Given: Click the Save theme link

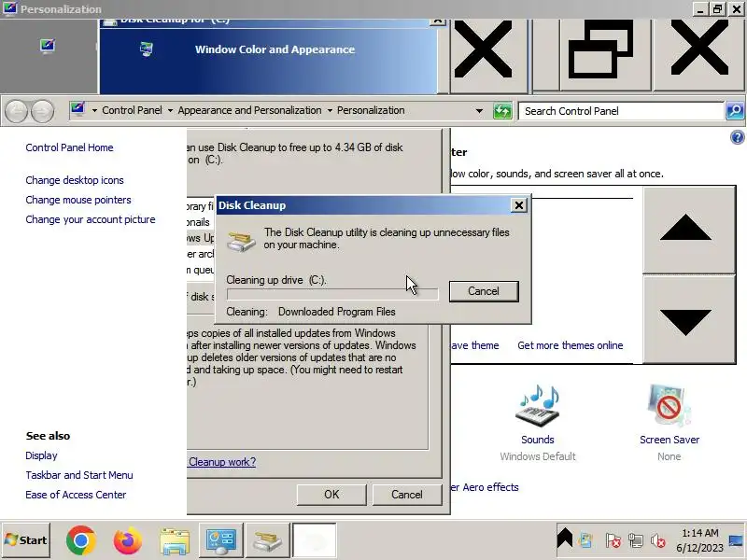Looking at the screenshot, I should point(475,345).
